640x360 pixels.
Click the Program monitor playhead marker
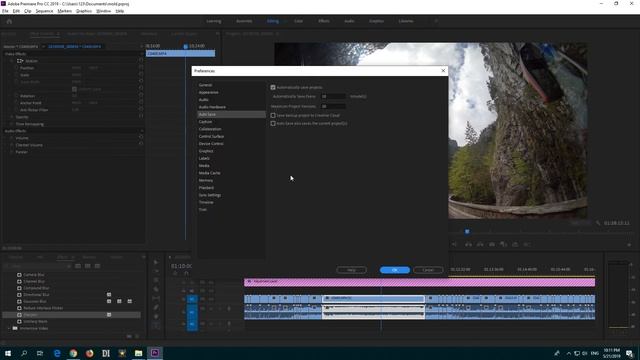coord(467,231)
